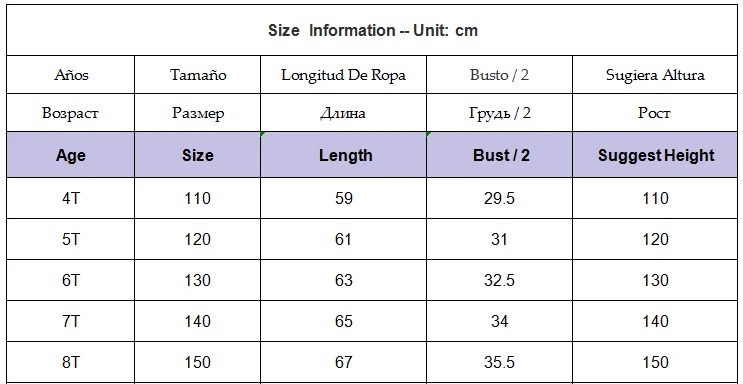Click the 130 size cell in 6T row
This screenshot has width=743, height=384.
pyautogui.click(x=198, y=280)
